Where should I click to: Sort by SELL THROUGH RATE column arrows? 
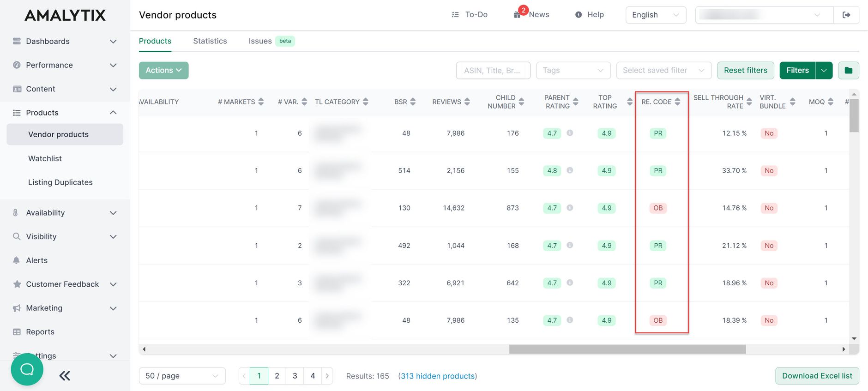pos(749,102)
